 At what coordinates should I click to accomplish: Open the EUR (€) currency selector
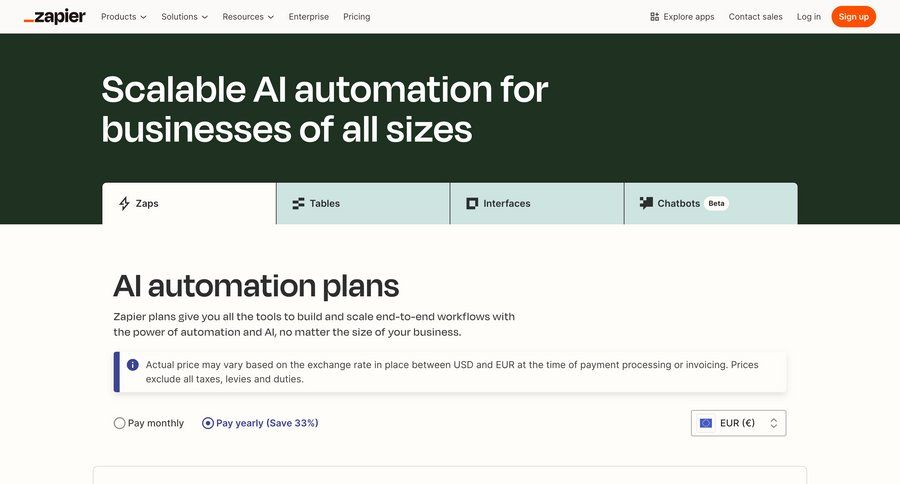pos(738,423)
